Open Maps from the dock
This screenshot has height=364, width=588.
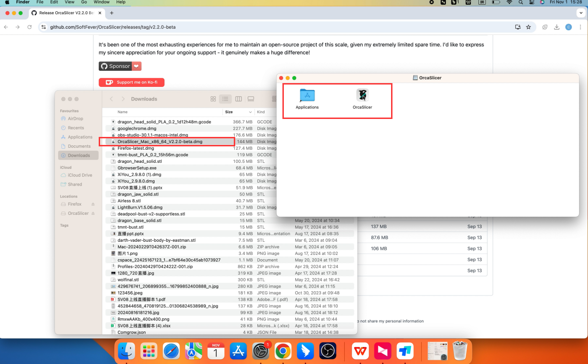194,351
